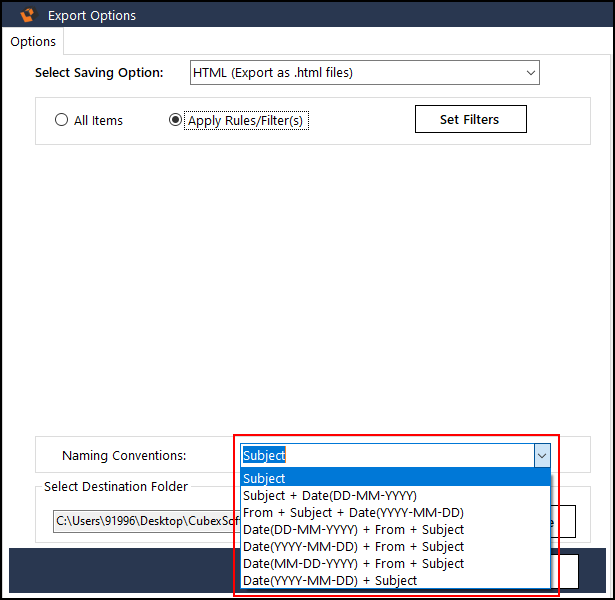Collapse Naming Conventions list via its arrow

click(541, 456)
